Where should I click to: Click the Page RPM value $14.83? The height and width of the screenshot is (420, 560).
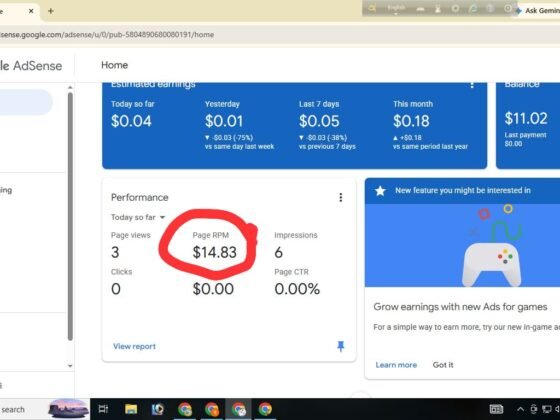215,252
